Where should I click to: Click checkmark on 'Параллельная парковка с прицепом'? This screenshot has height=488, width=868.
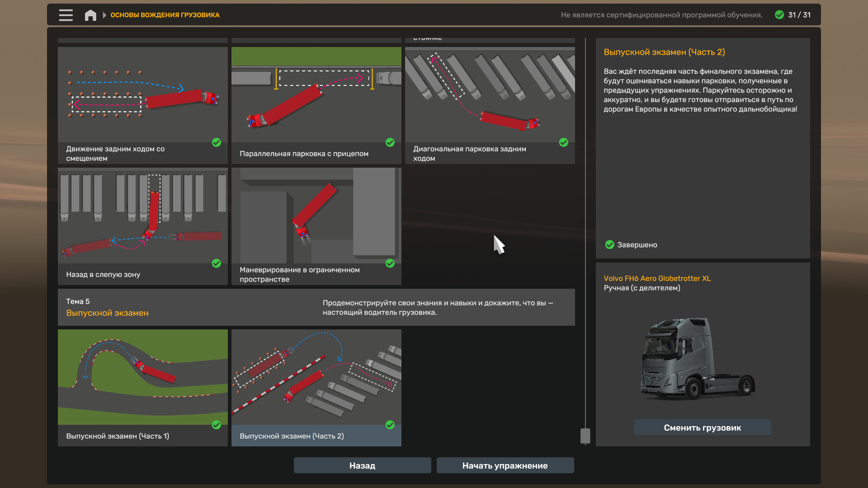390,142
